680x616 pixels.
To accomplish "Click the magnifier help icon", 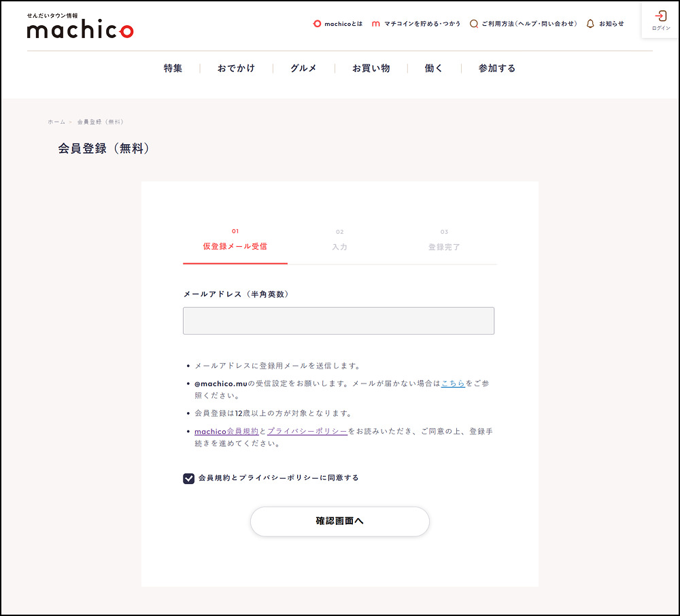I will click(474, 24).
